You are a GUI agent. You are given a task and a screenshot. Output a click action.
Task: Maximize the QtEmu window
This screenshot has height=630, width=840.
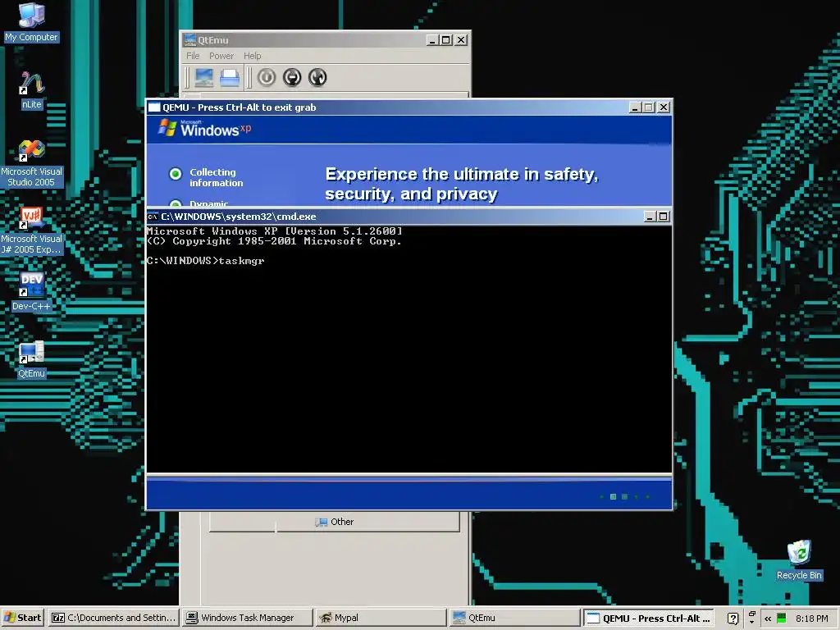click(x=446, y=39)
